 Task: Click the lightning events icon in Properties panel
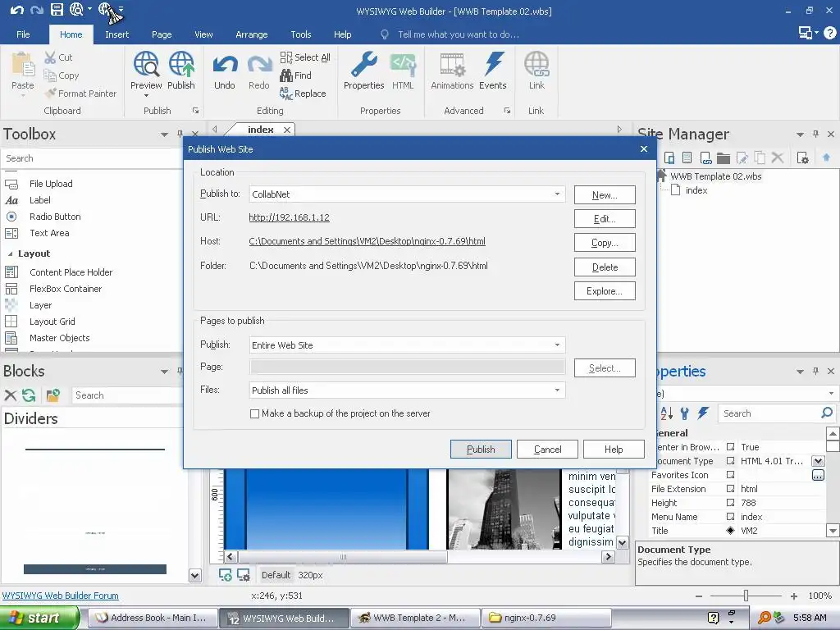[x=703, y=413]
